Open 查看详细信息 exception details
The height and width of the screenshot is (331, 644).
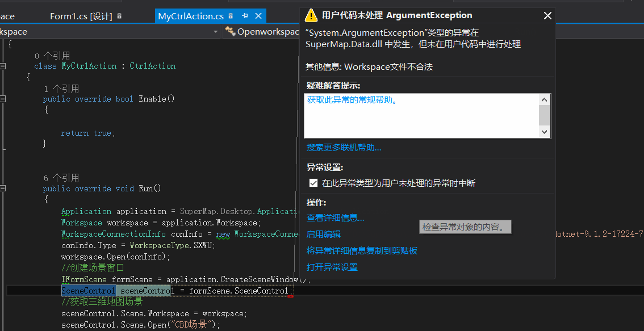[x=335, y=217]
